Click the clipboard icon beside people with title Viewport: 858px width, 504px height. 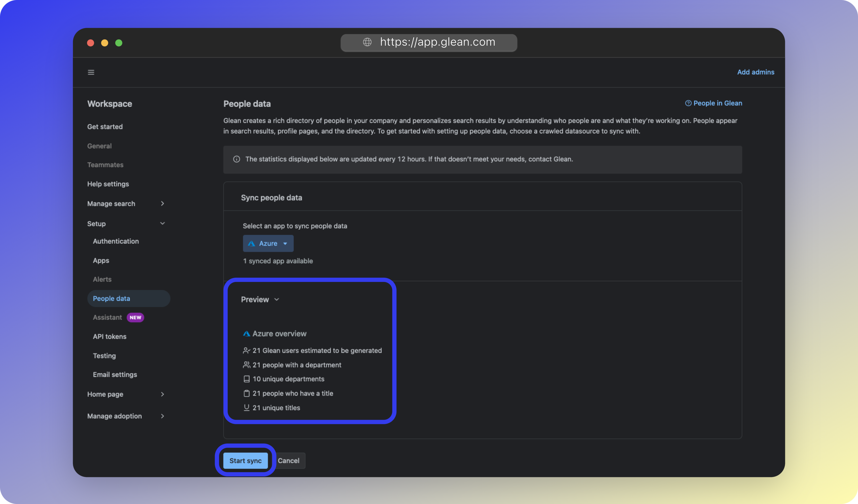click(247, 393)
